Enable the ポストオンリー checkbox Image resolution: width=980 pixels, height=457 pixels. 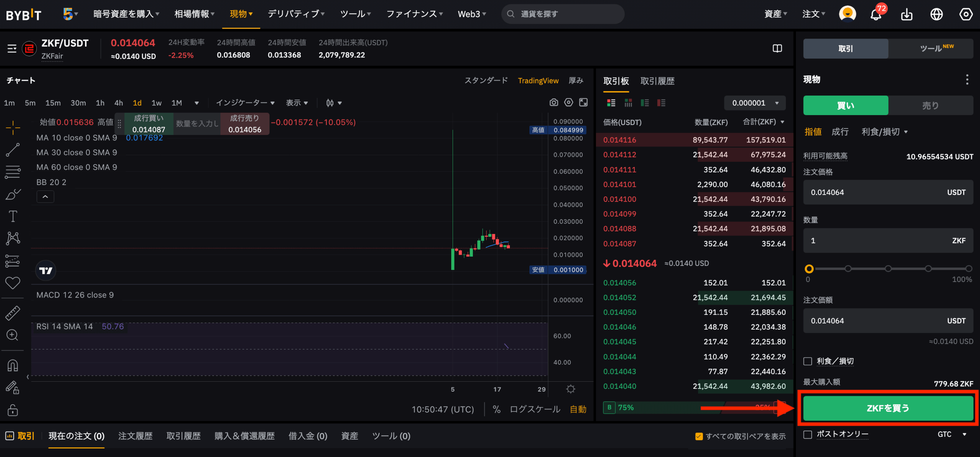pos(808,435)
